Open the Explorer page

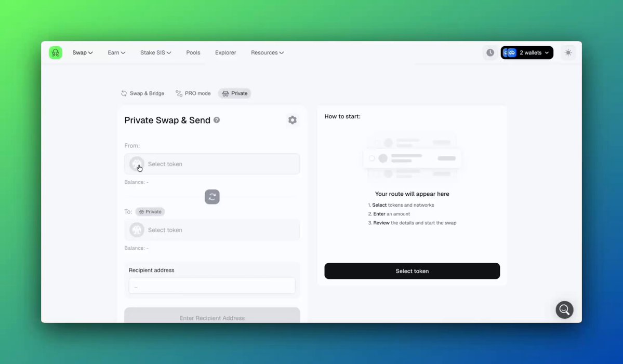coord(226,52)
